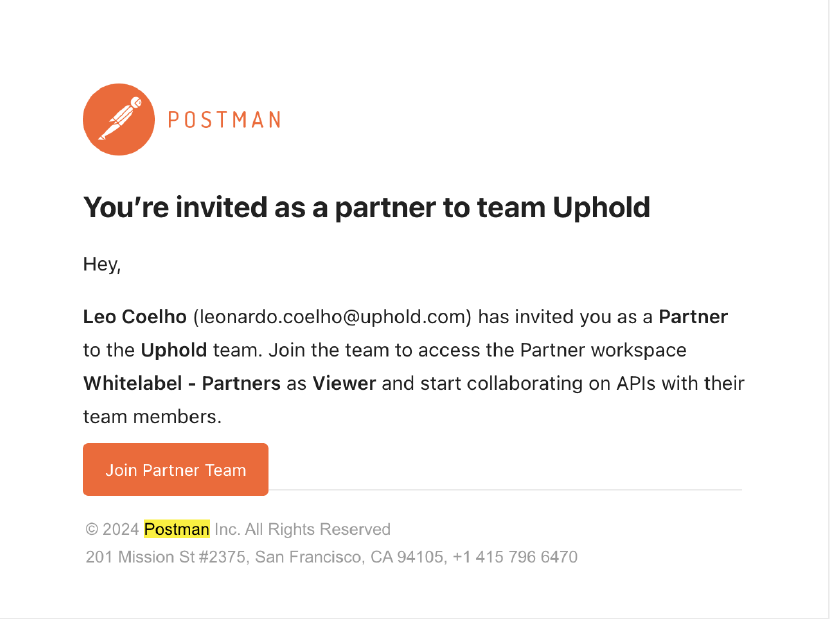830x620 pixels.
Task: Click the Join Partner Team button
Action: tap(176, 470)
